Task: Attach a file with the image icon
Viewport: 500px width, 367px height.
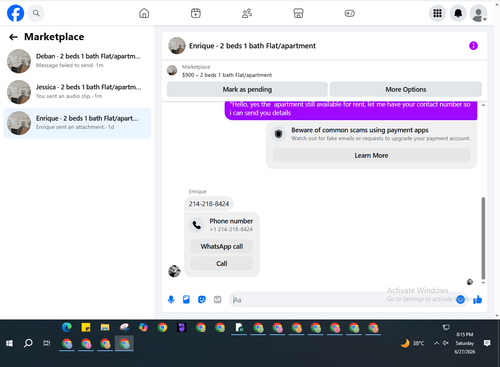Action: tap(186, 299)
